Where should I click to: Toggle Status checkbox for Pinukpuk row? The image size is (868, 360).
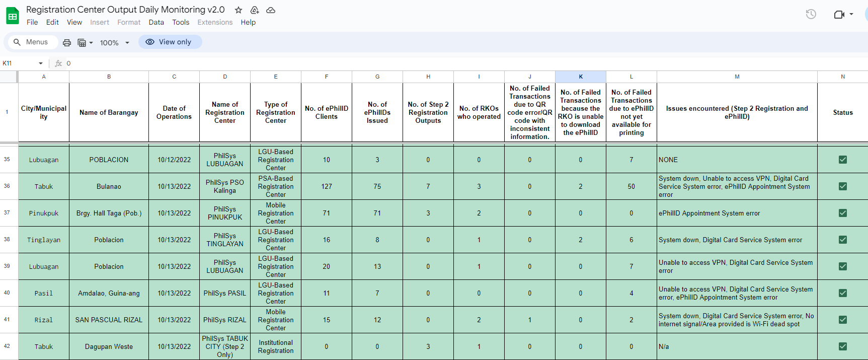[843, 213]
